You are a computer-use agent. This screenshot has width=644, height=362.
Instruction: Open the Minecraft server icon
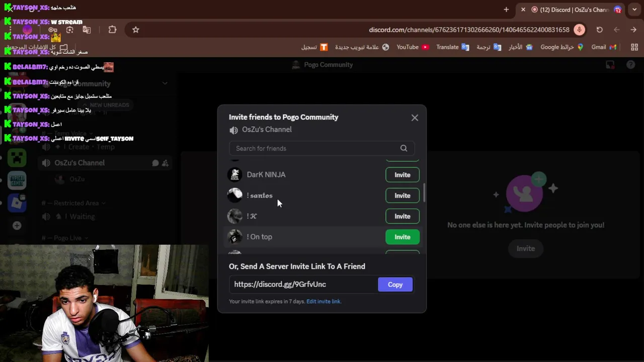17,157
